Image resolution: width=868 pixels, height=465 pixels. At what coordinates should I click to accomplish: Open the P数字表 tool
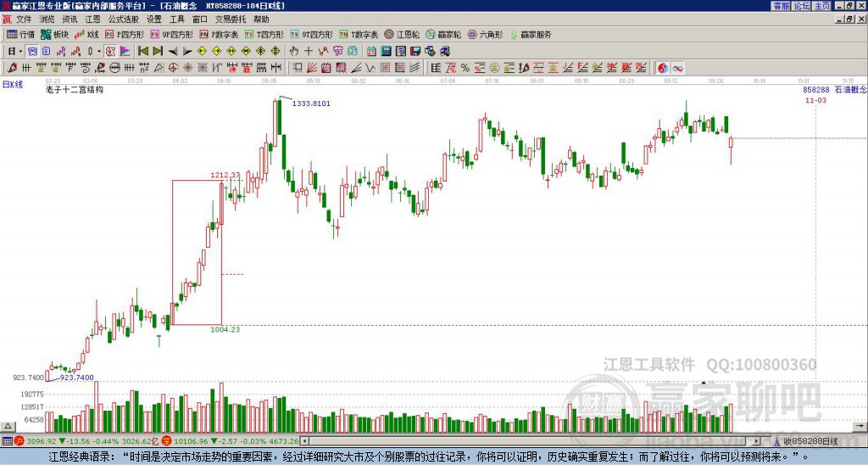click(219, 34)
